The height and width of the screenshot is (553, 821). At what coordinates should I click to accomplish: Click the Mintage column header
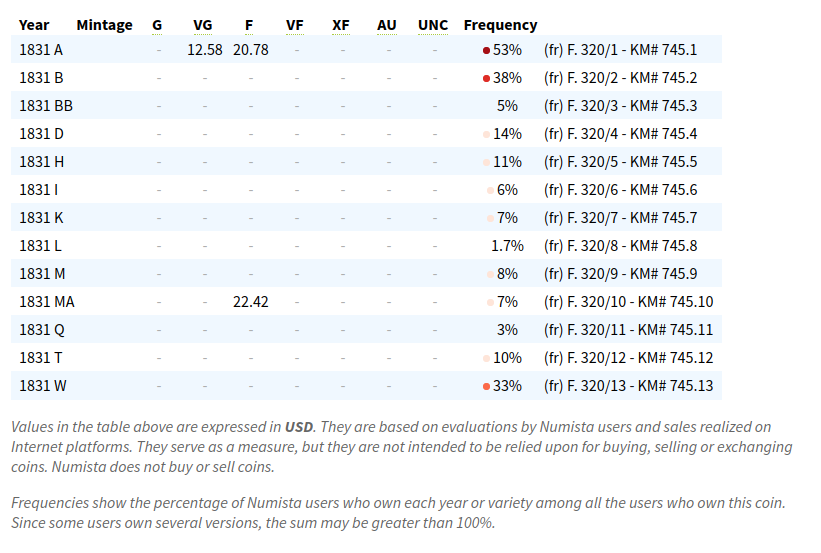pyautogui.click(x=104, y=25)
